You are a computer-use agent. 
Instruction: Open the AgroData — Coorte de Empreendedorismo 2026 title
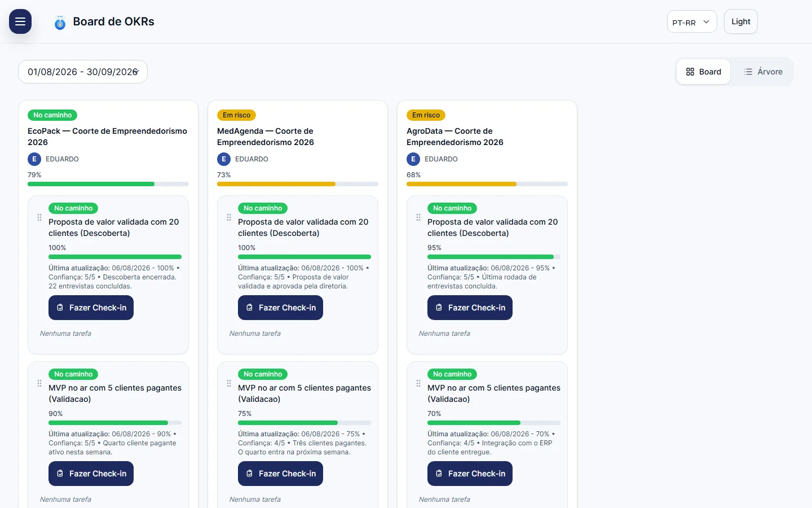tap(455, 137)
